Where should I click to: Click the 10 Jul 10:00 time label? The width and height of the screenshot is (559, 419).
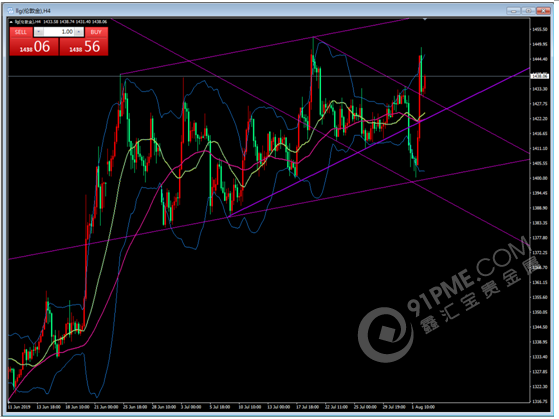(250, 407)
